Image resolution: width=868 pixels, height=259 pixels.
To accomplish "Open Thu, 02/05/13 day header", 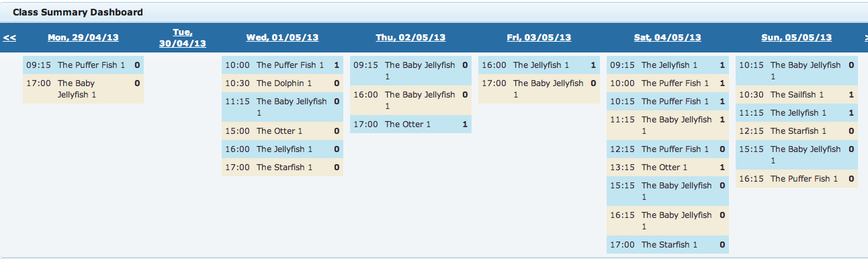I will [x=410, y=38].
